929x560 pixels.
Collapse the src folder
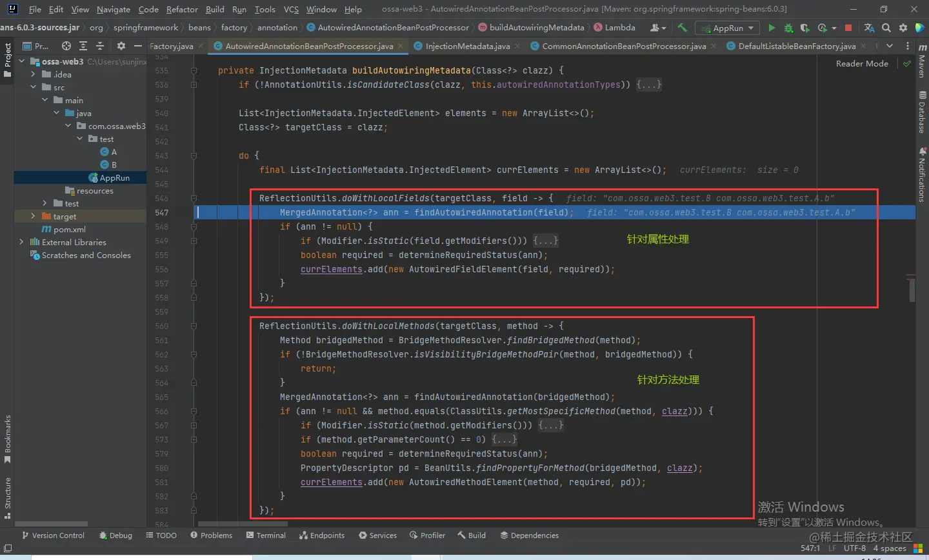point(33,87)
